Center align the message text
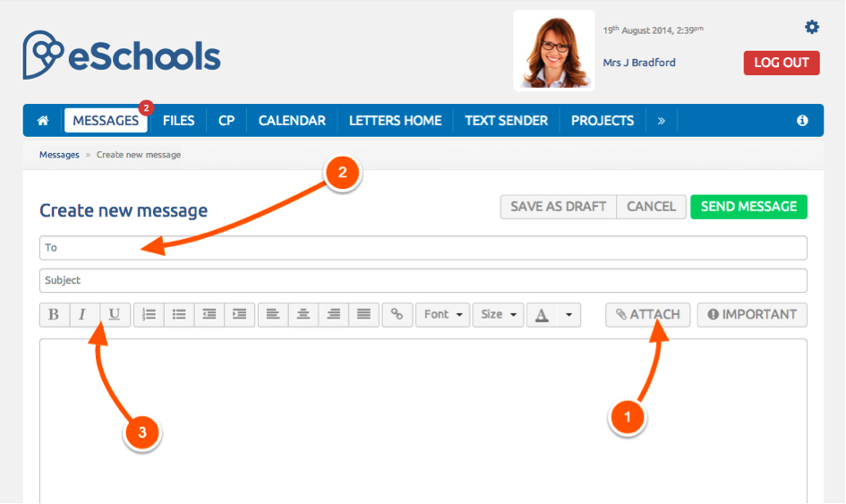Image resolution: width=846 pixels, height=504 pixels. pyautogui.click(x=303, y=314)
